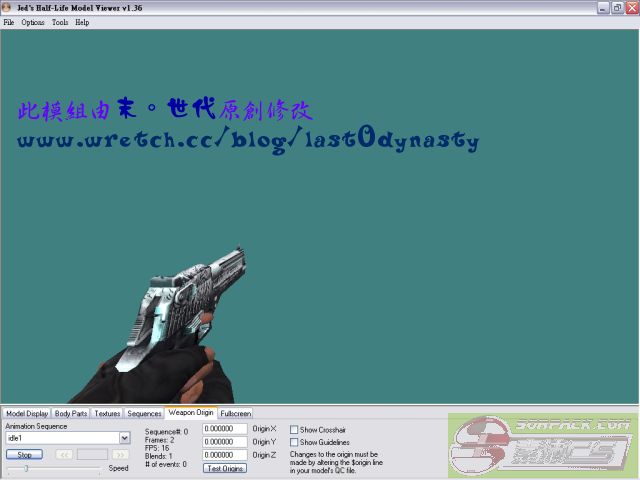Image resolution: width=640 pixels, height=480 pixels.
Task: Open the Help menu
Action: (x=82, y=22)
